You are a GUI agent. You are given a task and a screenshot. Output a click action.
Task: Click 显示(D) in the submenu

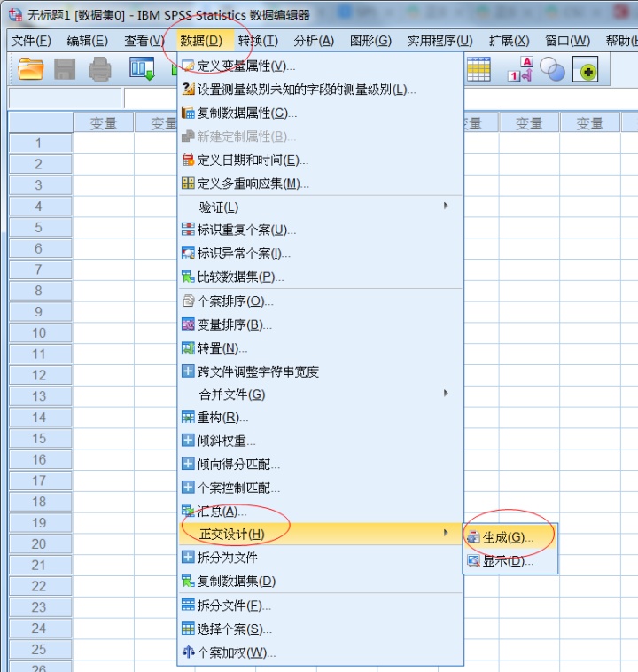click(x=510, y=561)
